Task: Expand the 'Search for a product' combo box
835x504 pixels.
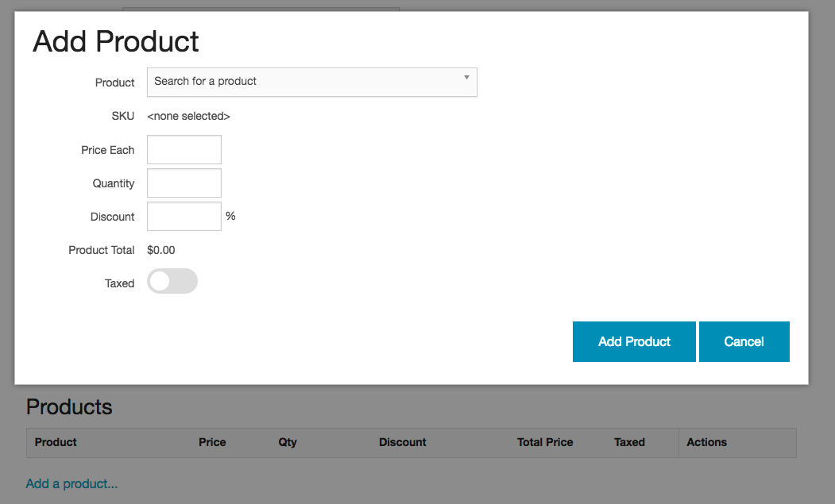Action: point(310,82)
